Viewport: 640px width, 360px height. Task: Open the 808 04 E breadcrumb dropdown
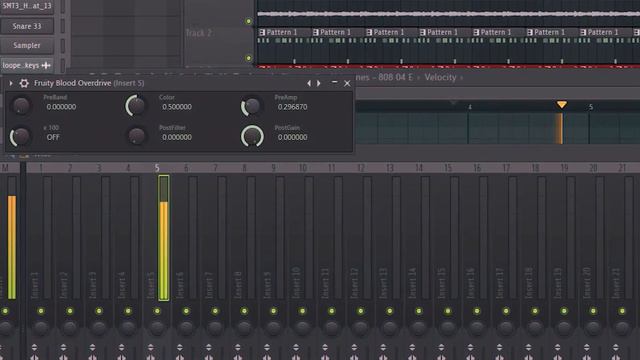coord(395,77)
